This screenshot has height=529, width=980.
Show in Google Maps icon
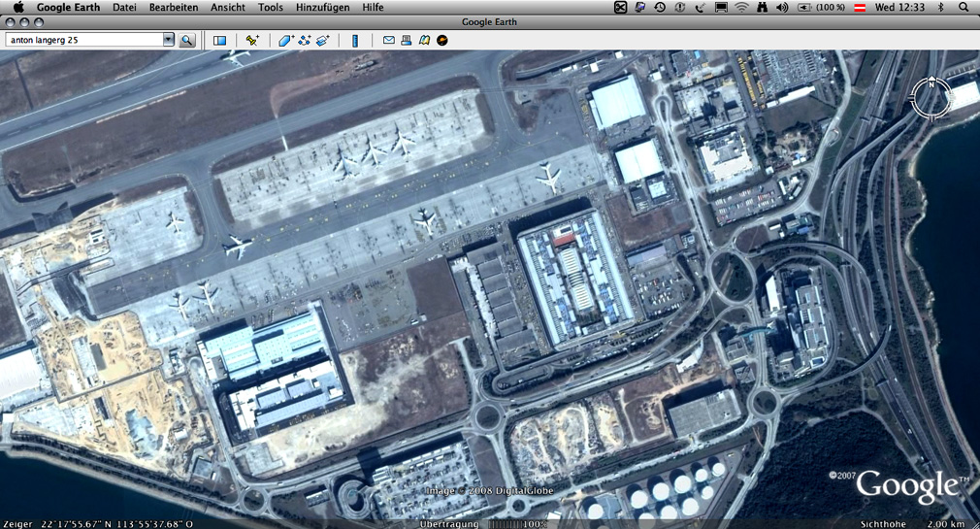click(x=424, y=41)
